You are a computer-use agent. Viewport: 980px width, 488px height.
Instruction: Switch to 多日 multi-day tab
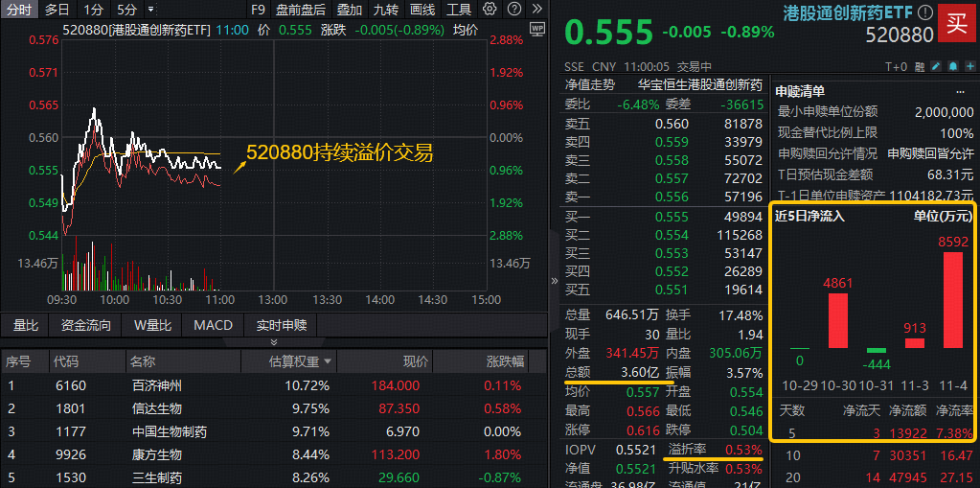tap(57, 10)
